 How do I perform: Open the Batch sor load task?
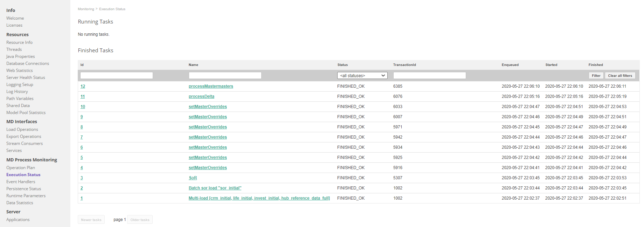[x=215, y=188]
